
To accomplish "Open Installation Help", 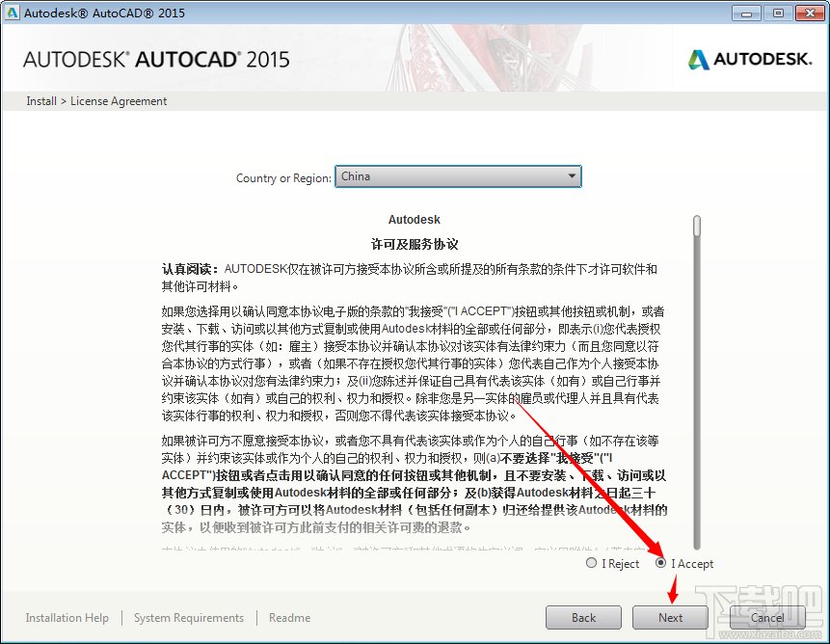I will pos(67,617).
